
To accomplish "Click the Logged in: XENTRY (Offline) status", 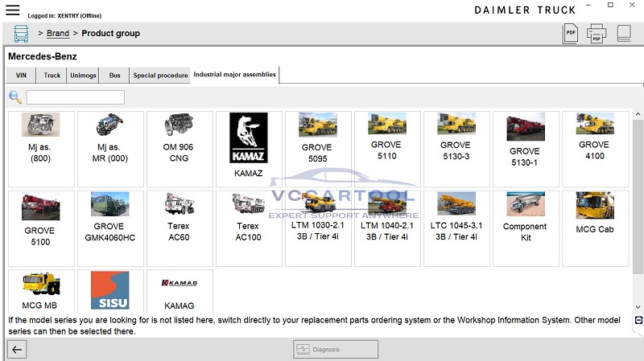I will point(64,16).
